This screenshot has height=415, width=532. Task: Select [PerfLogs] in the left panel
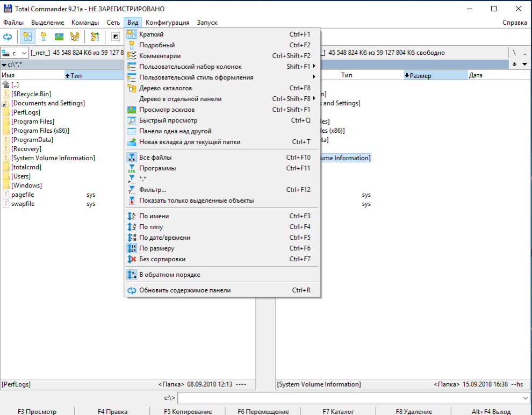pos(25,112)
